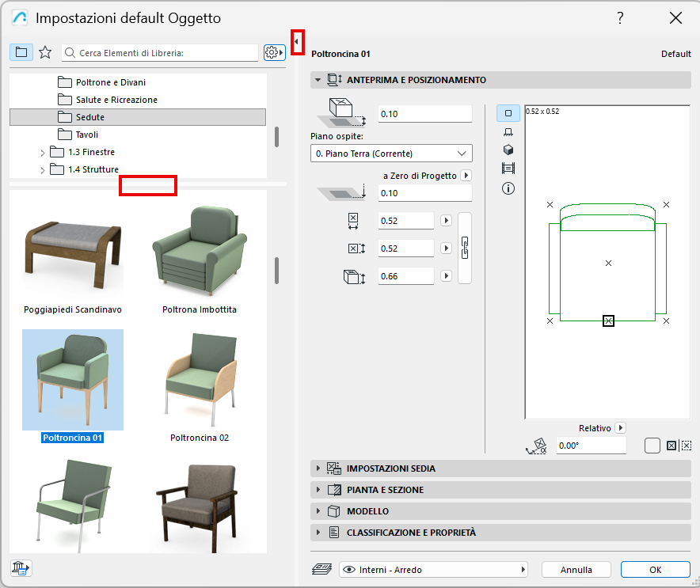
Task: Click the folder tree scrollbar
Action: click(277, 137)
